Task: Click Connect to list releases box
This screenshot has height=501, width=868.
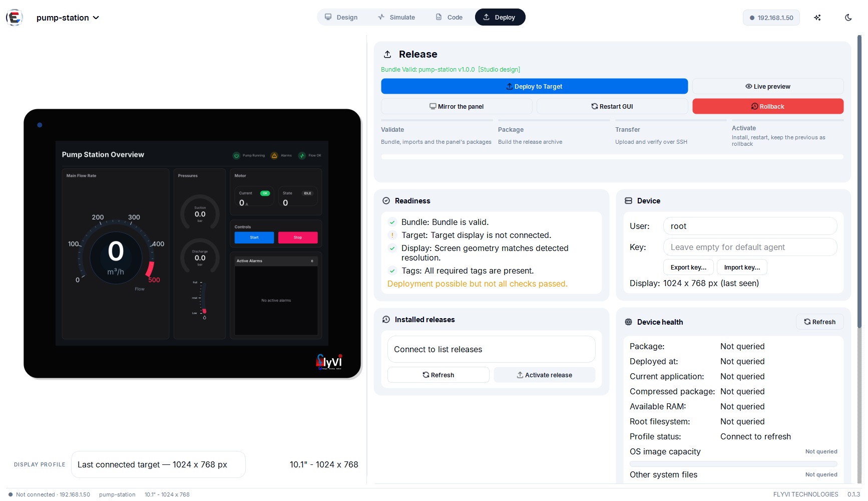Action: coord(491,349)
